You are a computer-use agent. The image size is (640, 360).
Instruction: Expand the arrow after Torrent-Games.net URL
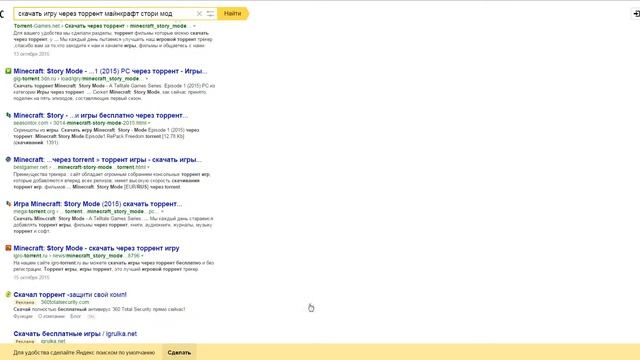pyautogui.click(x=194, y=26)
